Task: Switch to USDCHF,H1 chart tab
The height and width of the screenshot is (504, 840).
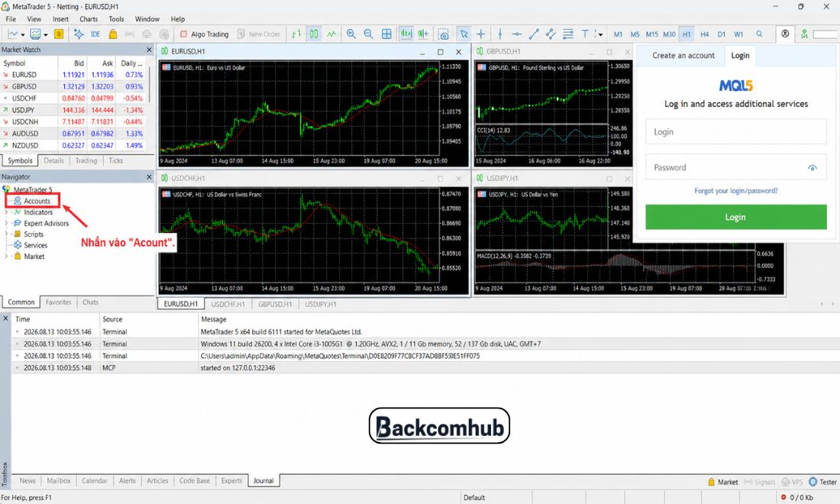Action: pos(228,304)
